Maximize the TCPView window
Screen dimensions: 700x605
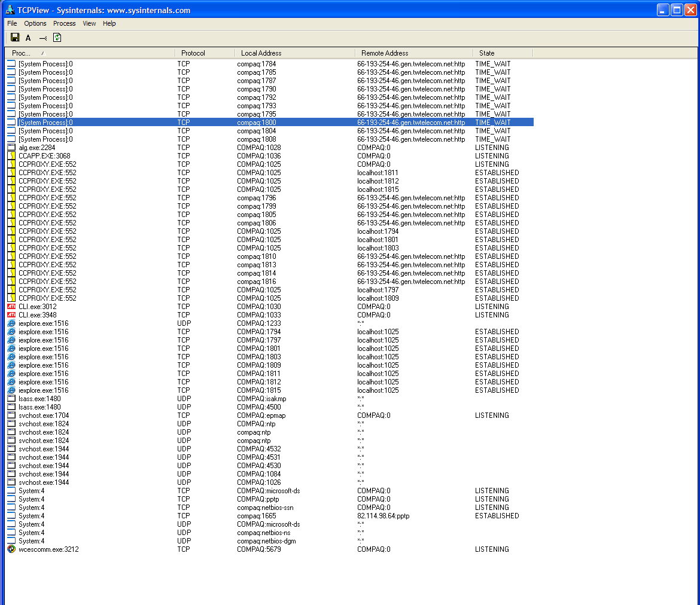677,10
